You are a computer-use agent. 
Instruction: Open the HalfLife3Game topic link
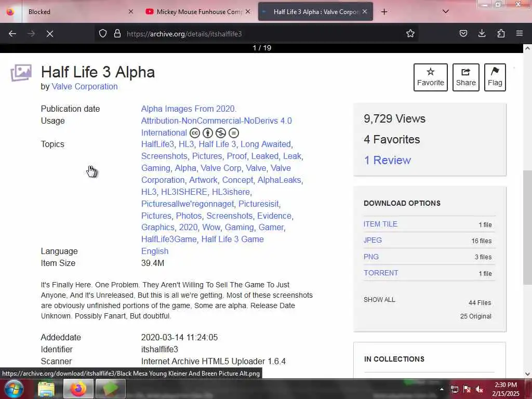tap(169, 239)
